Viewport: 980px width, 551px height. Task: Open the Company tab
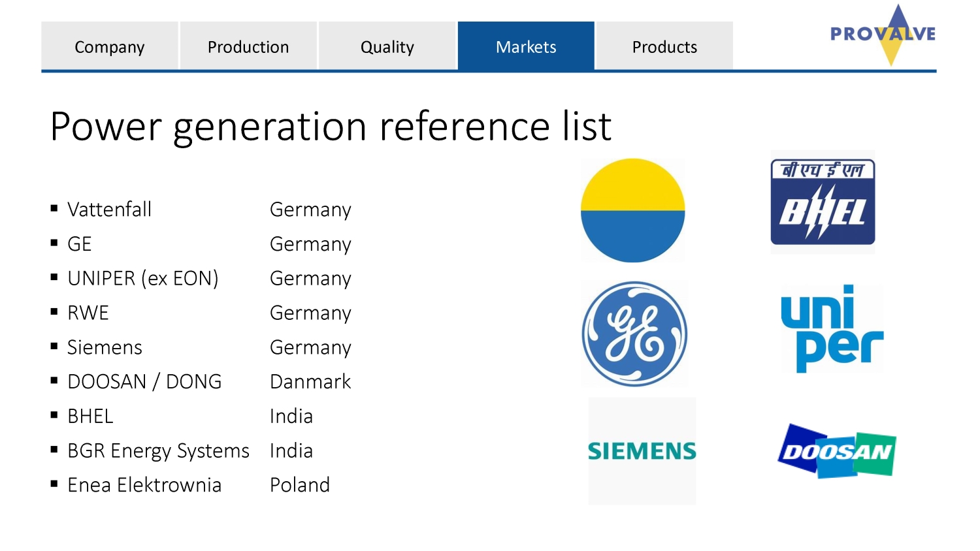110,46
